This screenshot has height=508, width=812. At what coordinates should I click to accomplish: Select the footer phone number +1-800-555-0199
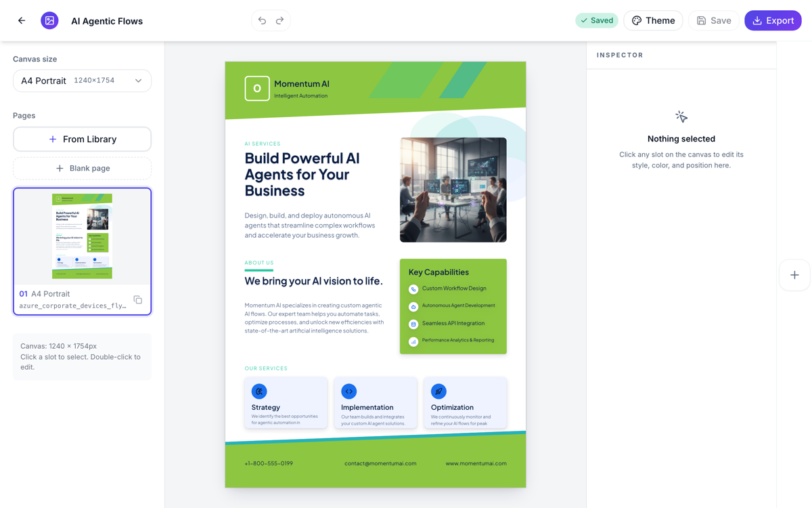[x=269, y=463]
